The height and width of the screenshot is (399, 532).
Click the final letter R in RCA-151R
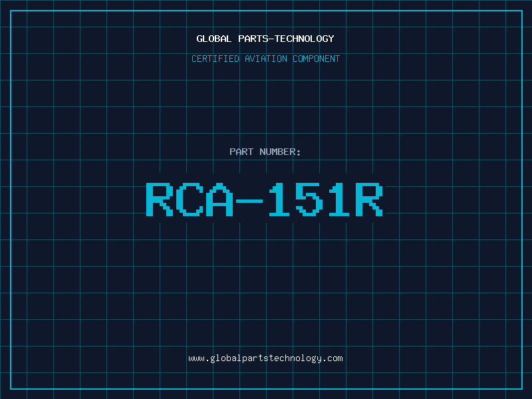(x=370, y=199)
